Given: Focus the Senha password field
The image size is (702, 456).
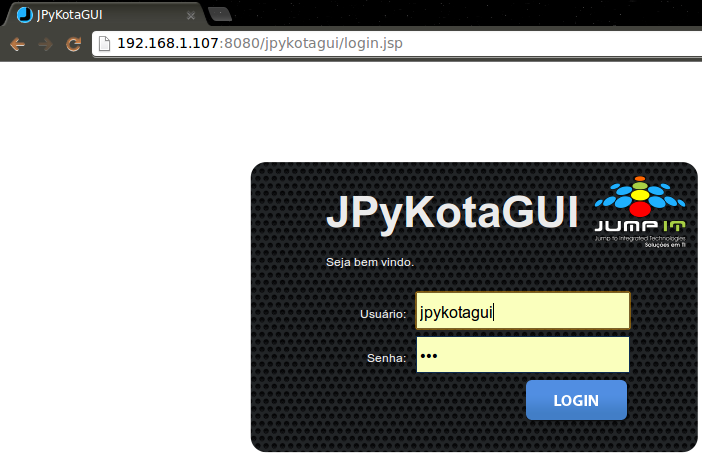Looking at the screenshot, I should tap(522, 354).
